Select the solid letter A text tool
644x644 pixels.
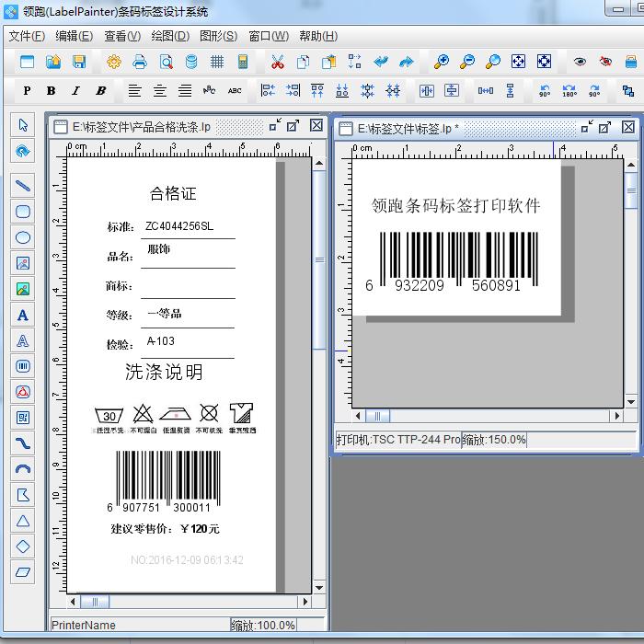[x=23, y=315]
